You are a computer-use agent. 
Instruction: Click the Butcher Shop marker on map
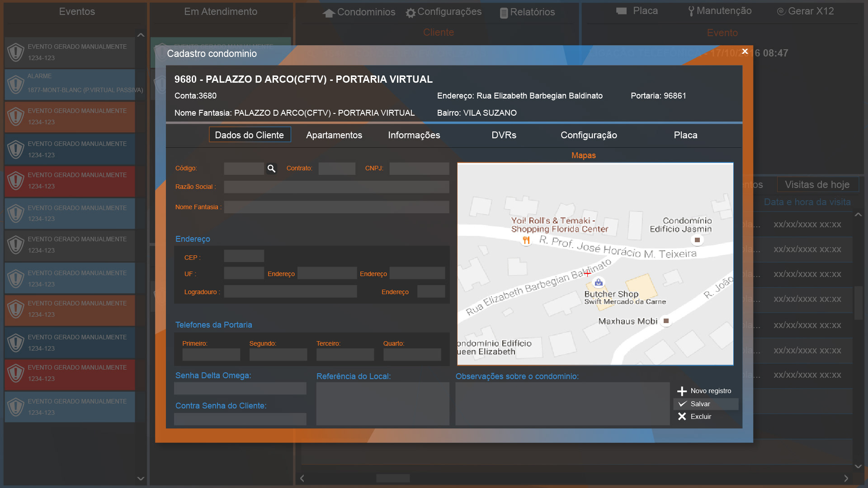599,282
